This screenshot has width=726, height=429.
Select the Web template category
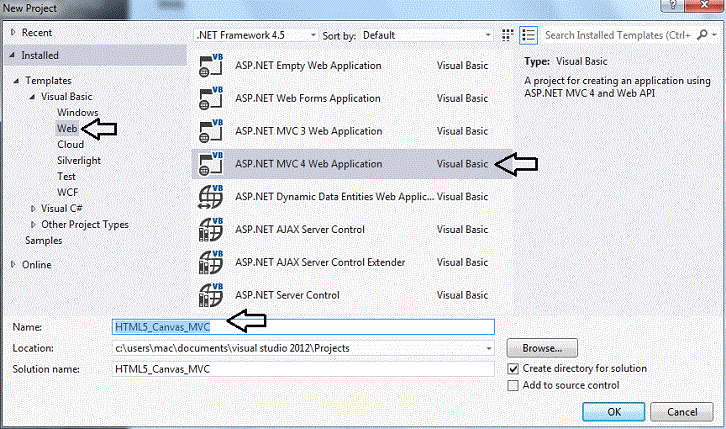click(67, 128)
